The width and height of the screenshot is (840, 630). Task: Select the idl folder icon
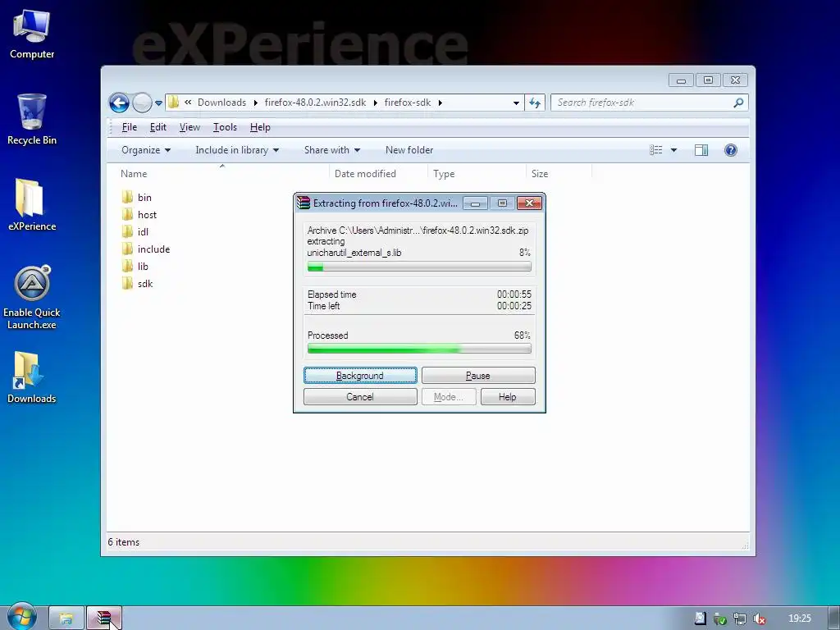coord(127,231)
